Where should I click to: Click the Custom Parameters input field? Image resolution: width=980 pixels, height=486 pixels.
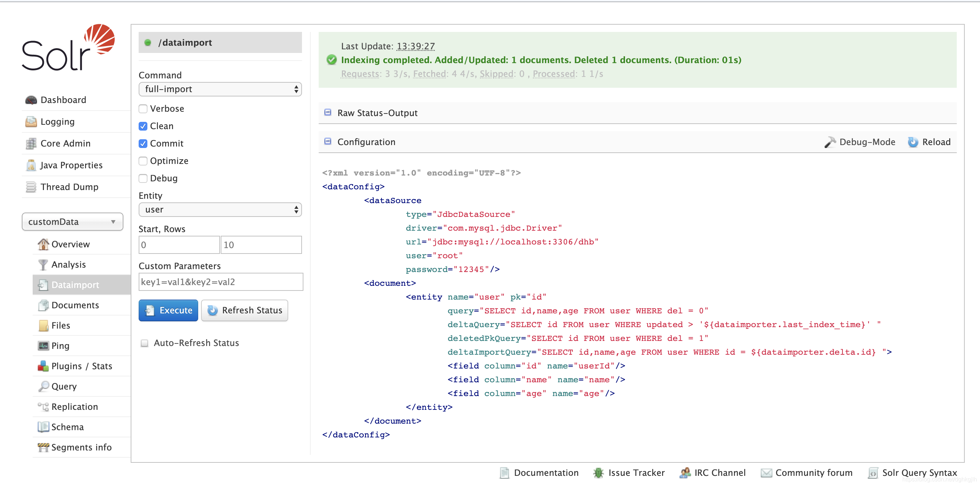click(x=221, y=282)
